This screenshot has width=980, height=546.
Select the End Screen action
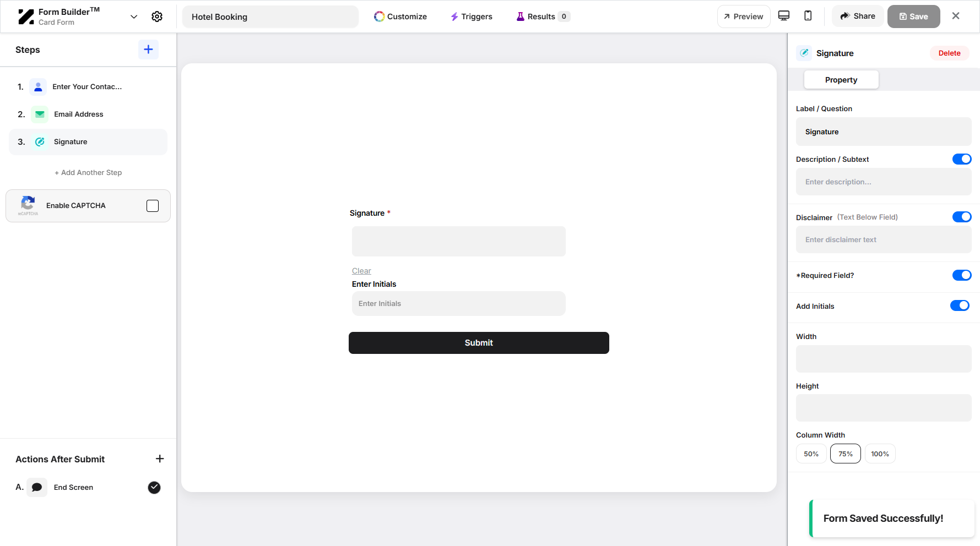click(x=88, y=487)
